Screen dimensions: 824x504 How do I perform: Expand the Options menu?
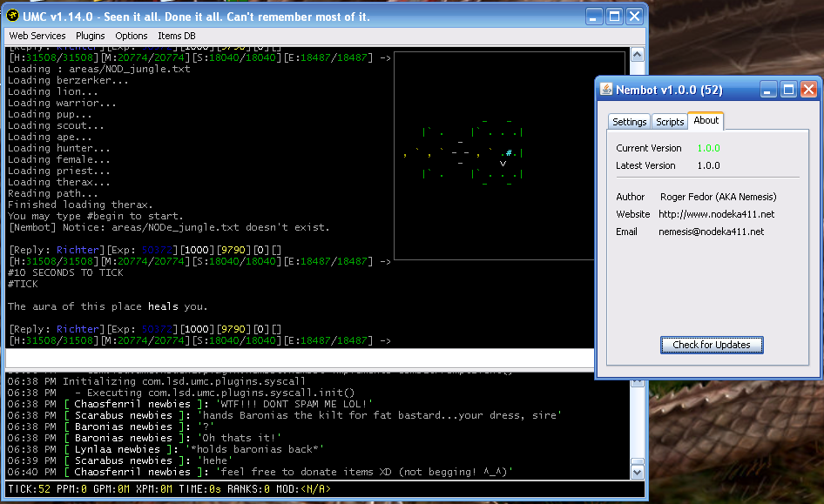132,36
